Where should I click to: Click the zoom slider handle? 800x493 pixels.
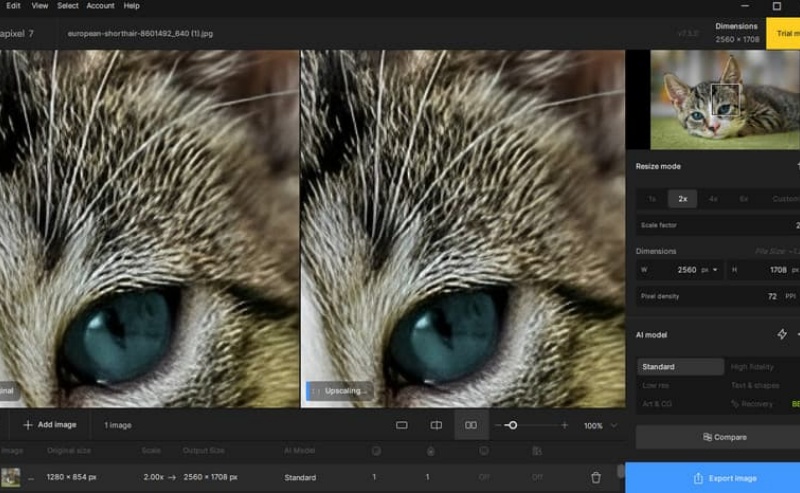[x=512, y=425]
